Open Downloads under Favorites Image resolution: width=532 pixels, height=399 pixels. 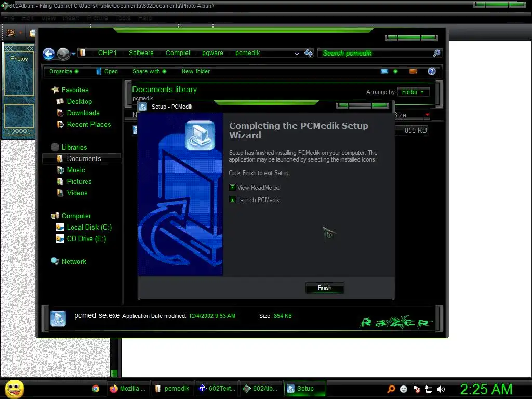coord(83,113)
